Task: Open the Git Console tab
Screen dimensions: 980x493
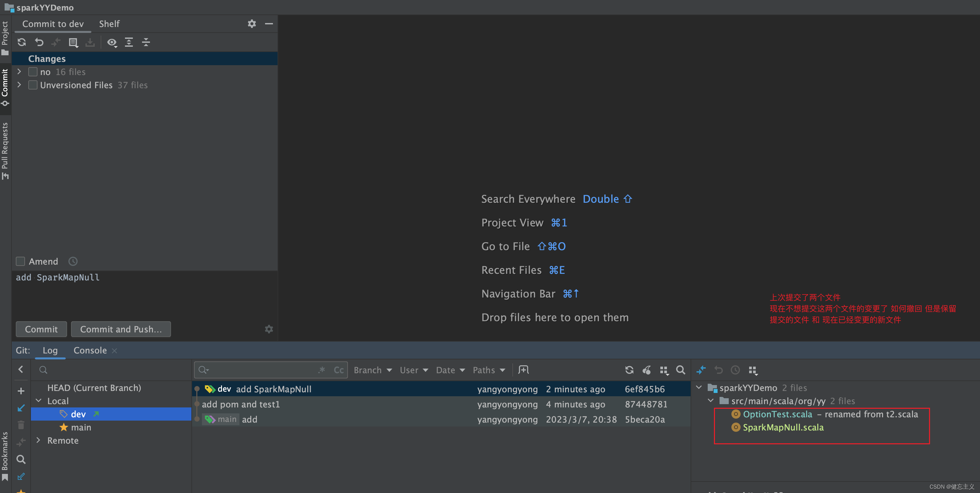Action: point(90,350)
